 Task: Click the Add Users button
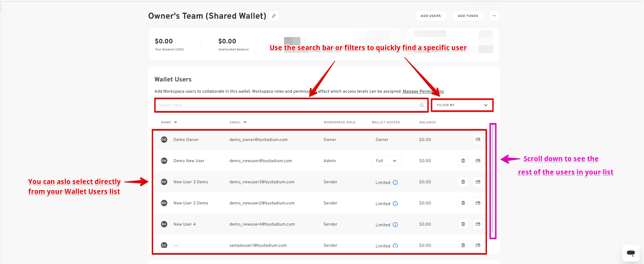pyautogui.click(x=431, y=16)
